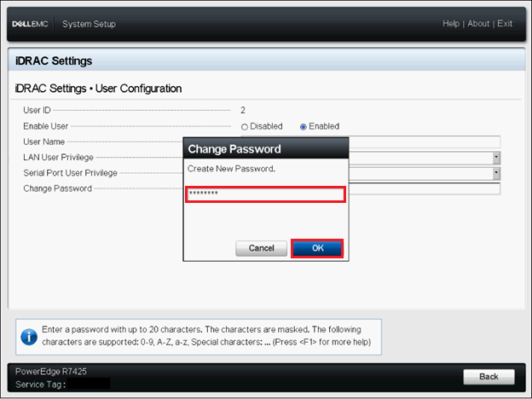Click the System Setup title text
Screen dimensions: 532x399
[x=89, y=24]
